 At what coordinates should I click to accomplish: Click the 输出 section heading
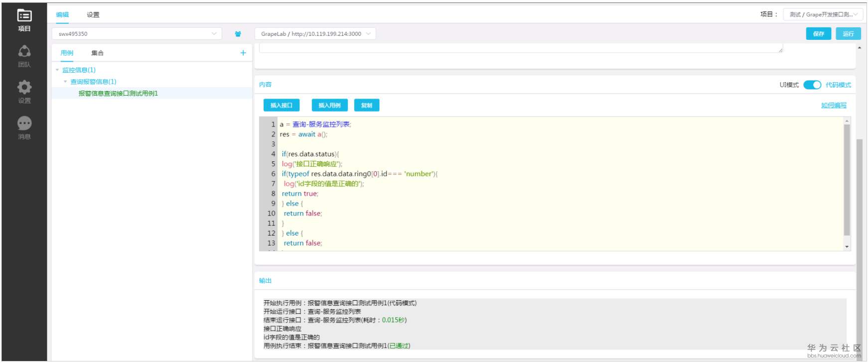[265, 281]
